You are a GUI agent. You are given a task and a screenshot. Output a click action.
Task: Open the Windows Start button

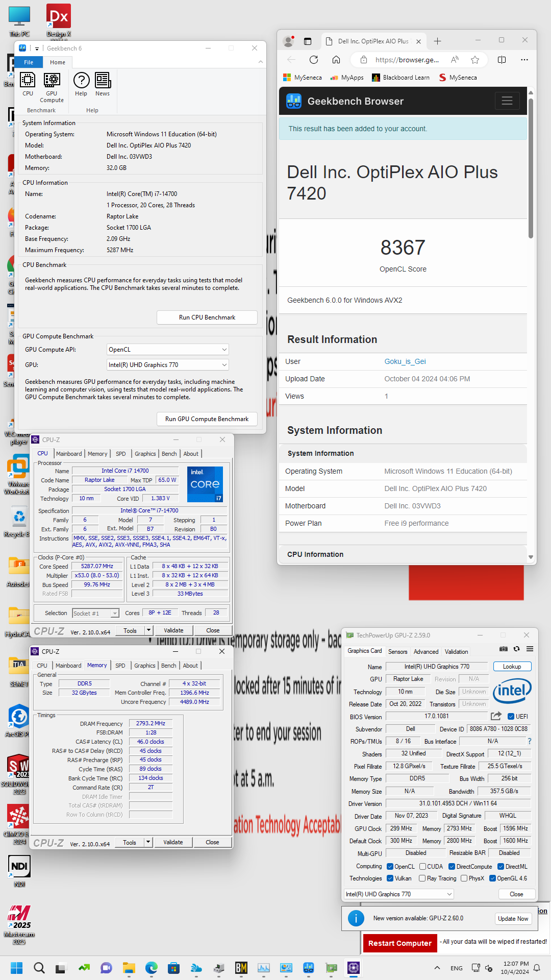pos(16,968)
